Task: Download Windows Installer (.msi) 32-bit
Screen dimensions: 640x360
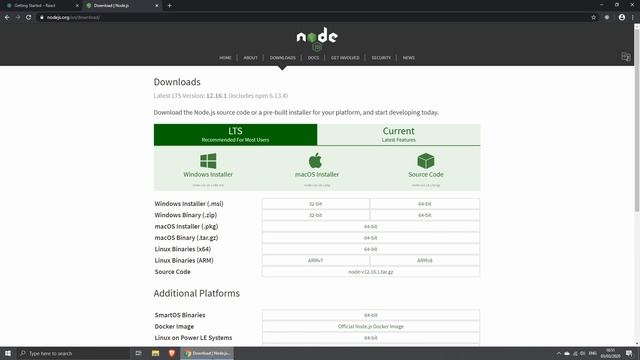Action: (316, 204)
